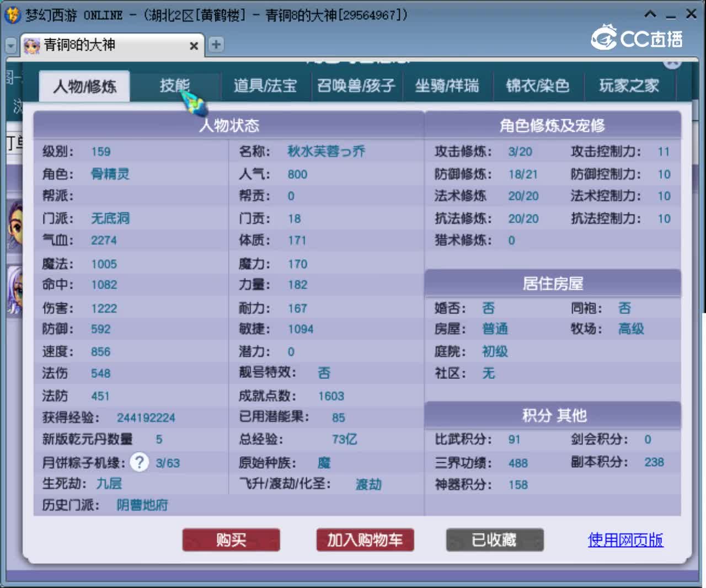Click the 房屋 value 普通

point(495,329)
